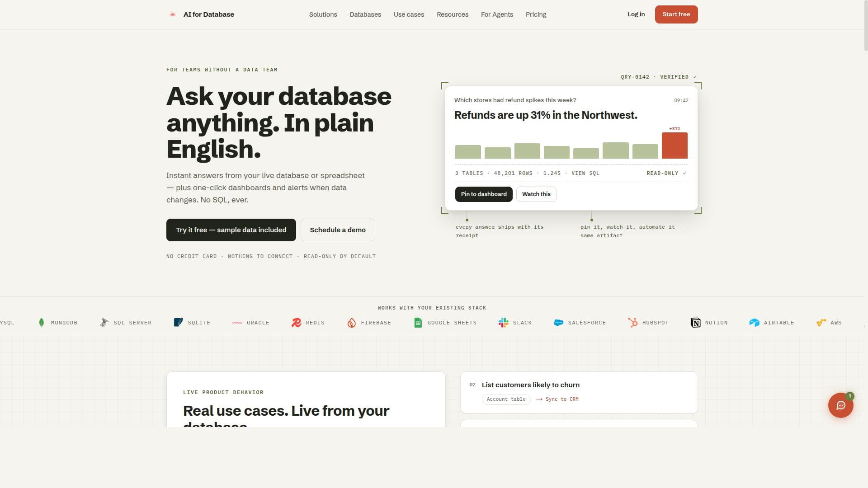This screenshot has width=868, height=488.
Task: Open the Pricing page
Action: pyautogui.click(x=536, y=14)
